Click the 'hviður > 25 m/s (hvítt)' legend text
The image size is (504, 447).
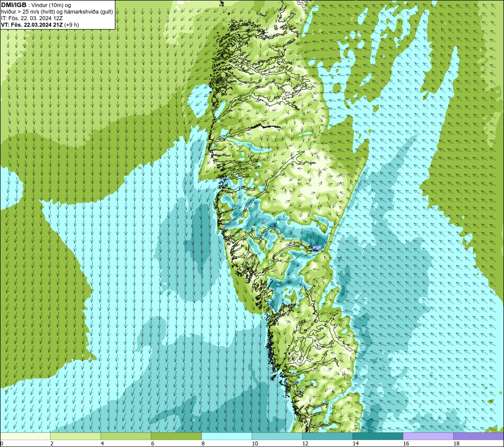click(28, 12)
